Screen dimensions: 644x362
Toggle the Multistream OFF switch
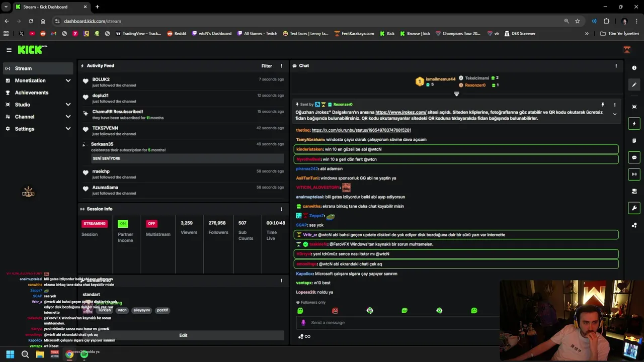151,224
